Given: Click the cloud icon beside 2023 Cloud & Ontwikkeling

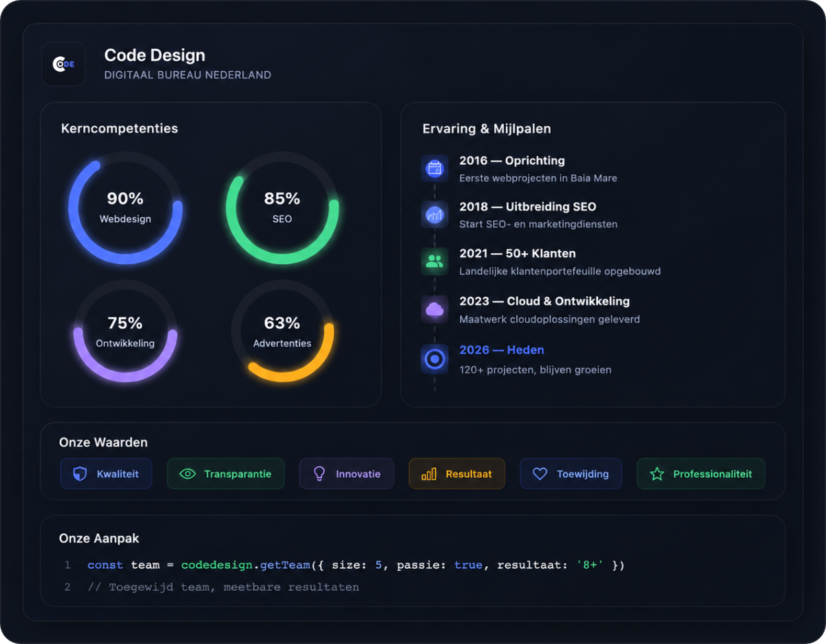Looking at the screenshot, I should pos(434,310).
